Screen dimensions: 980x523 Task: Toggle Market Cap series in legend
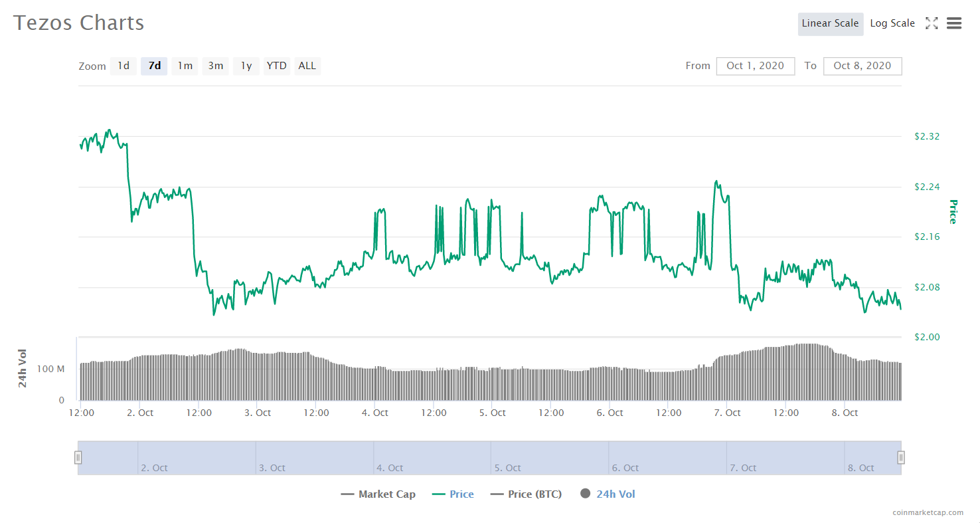378,494
